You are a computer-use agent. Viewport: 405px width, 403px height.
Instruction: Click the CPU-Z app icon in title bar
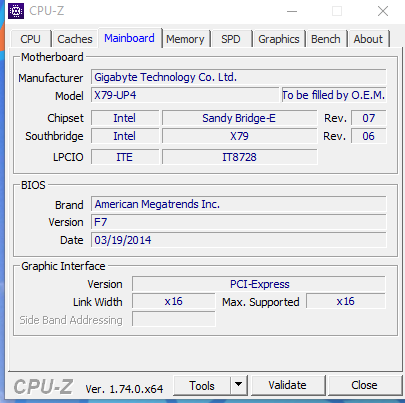[16, 11]
